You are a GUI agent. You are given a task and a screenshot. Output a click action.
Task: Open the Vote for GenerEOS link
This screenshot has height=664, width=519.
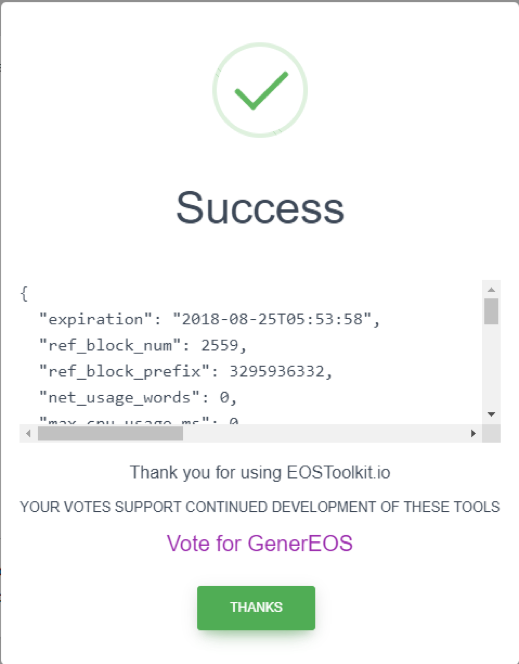tap(260, 543)
